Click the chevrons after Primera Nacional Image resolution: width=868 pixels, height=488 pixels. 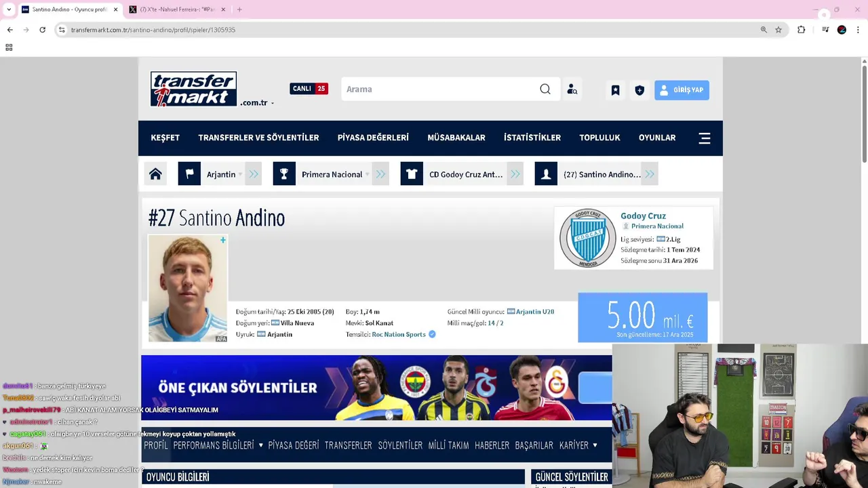click(380, 174)
